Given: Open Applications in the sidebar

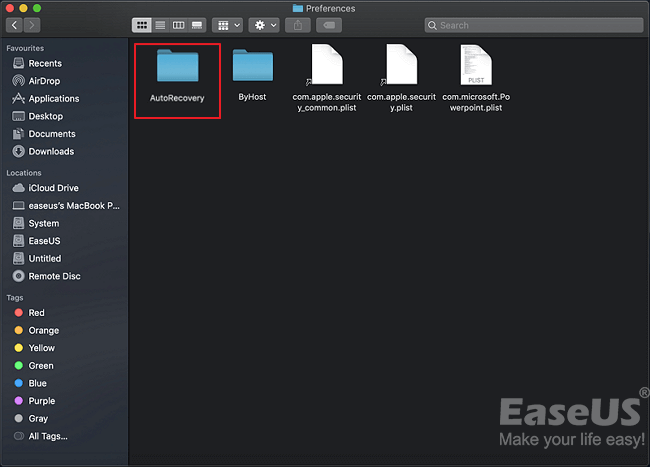Looking at the screenshot, I should click(x=46, y=99).
